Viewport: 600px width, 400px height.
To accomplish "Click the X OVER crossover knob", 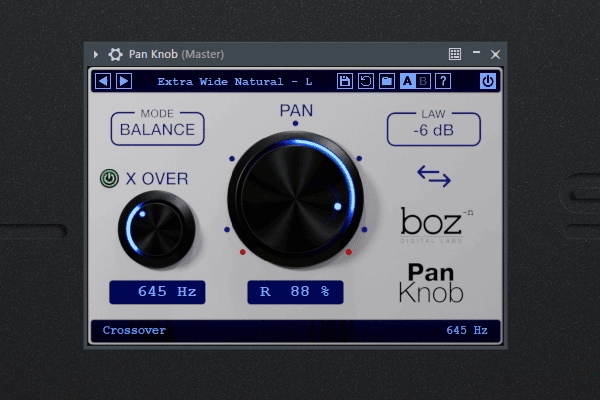I will tap(157, 229).
